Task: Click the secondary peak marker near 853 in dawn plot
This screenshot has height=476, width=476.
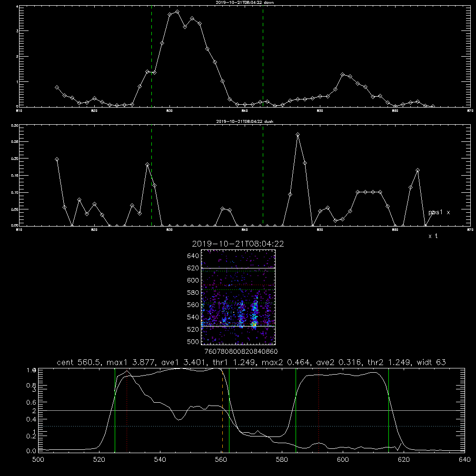Action: (342, 74)
